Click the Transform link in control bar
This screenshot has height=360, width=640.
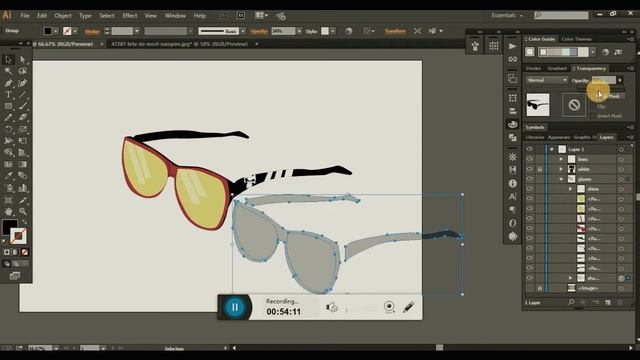click(395, 31)
